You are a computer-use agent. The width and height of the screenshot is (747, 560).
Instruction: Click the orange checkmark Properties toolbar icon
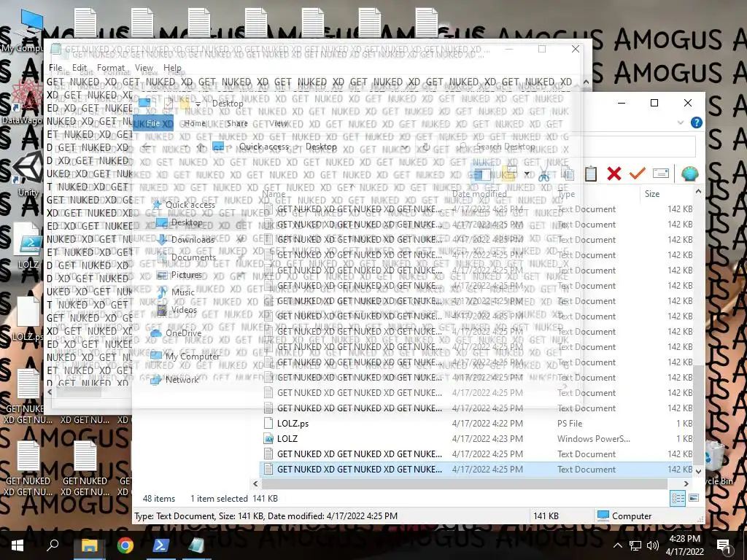[x=637, y=174]
